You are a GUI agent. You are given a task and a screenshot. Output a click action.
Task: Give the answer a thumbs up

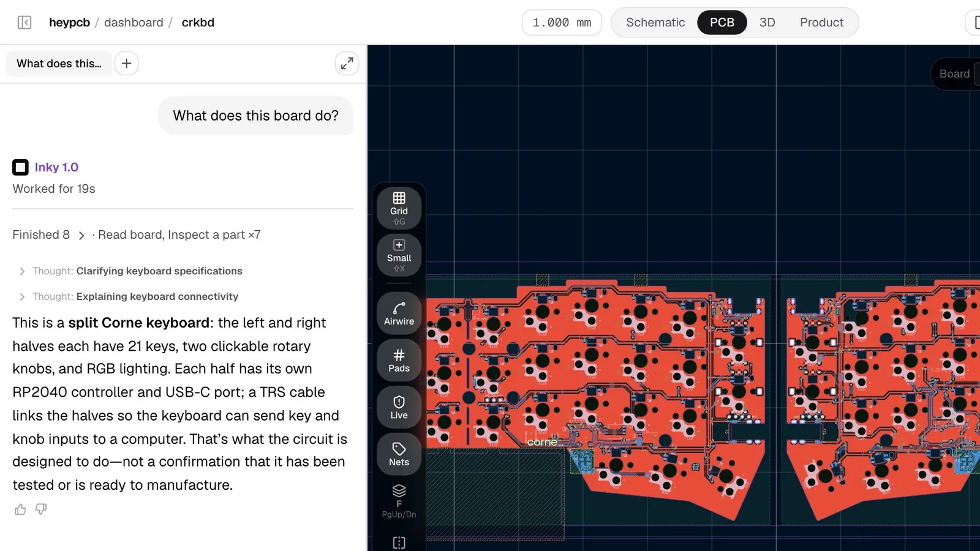[20, 509]
